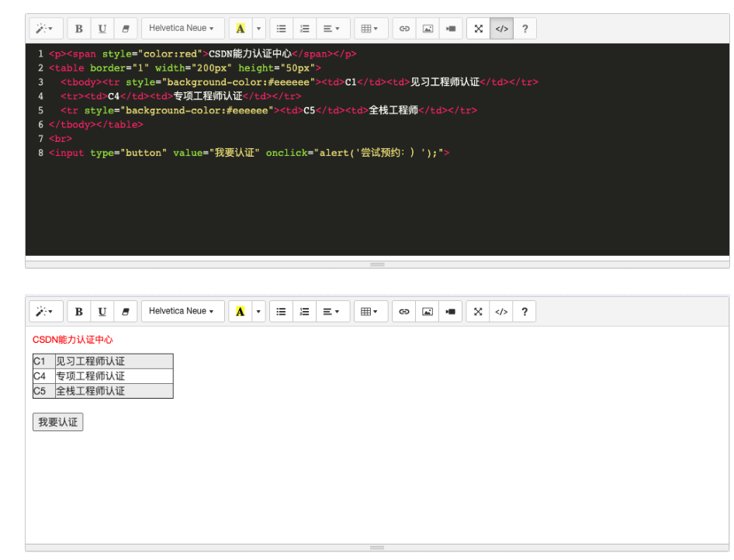Insert unordered list in bottom editor
734x560 pixels.
(281, 312)
